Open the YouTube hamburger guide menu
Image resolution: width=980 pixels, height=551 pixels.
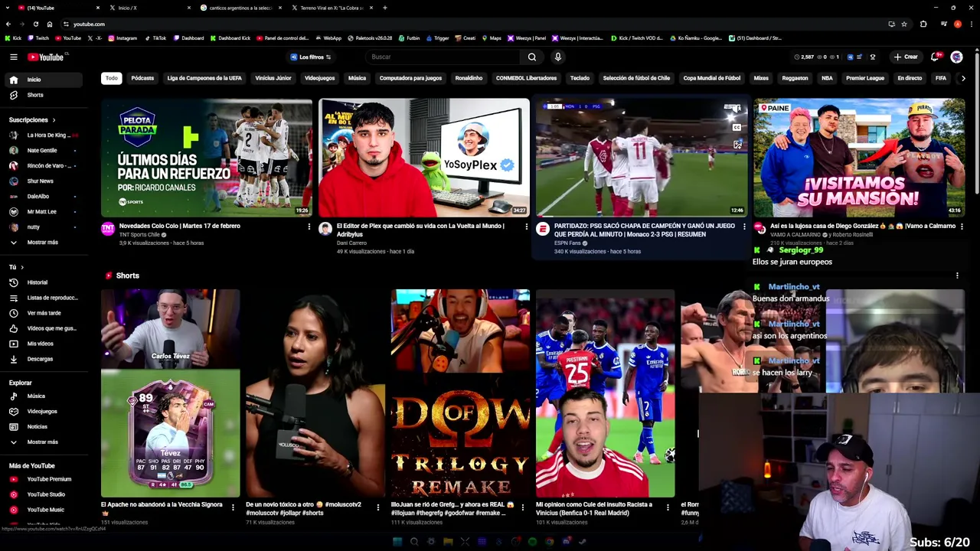(x=13, y=57)
